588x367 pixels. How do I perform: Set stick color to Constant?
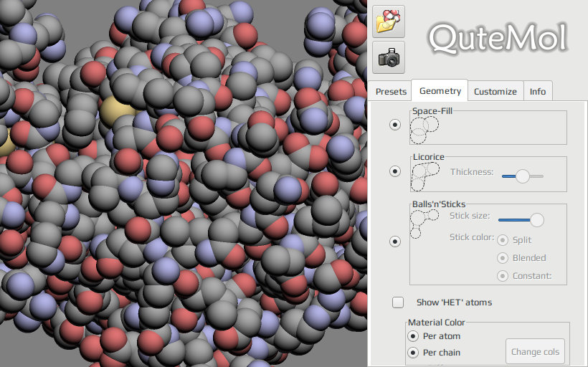[x=503, y=276]
